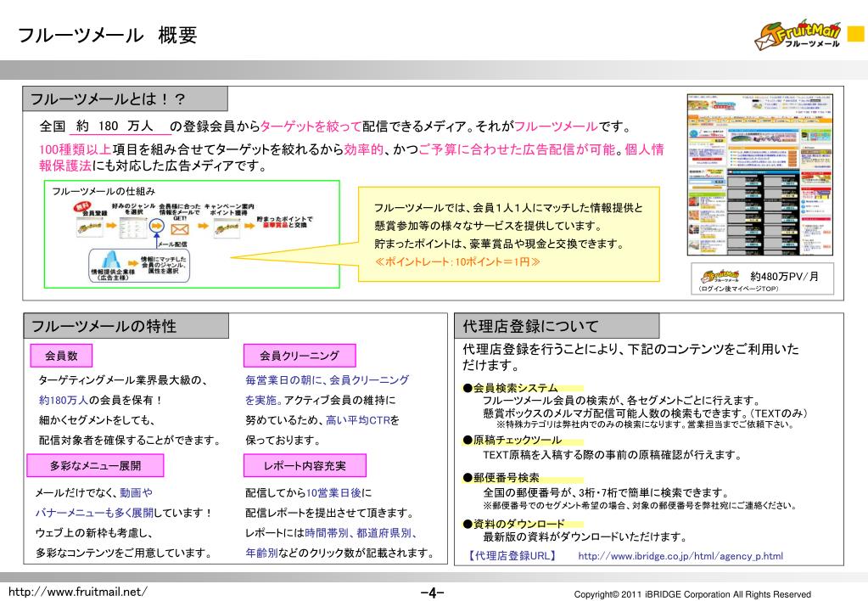Select the フルーツメールとは!? section header
Viewport: 868px width, 601px height.
coord(125,99)
